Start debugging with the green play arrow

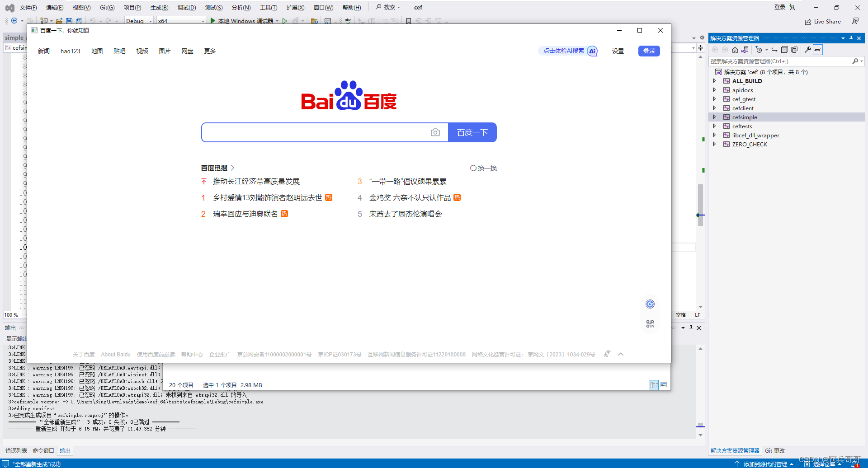pos(213,21)
